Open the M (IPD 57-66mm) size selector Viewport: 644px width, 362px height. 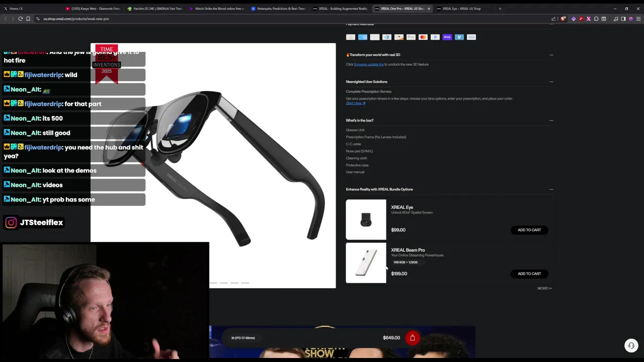point(243,338)
